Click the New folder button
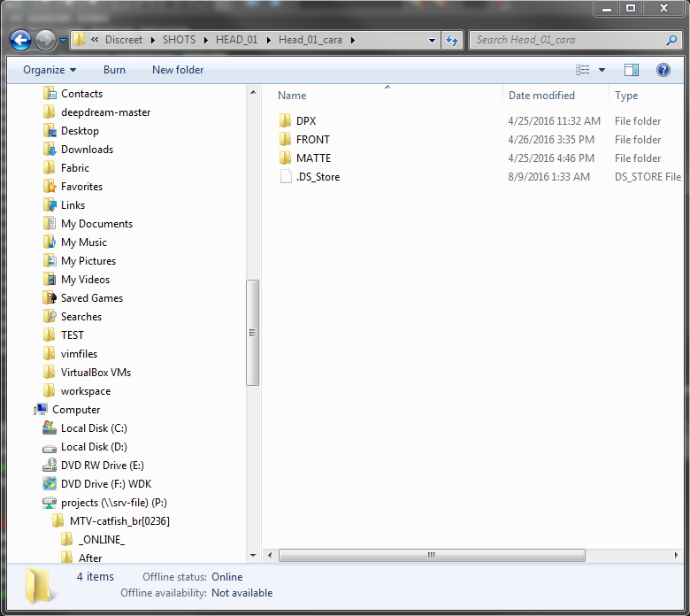This screenshot has height=616, width=690. (178, 70)
